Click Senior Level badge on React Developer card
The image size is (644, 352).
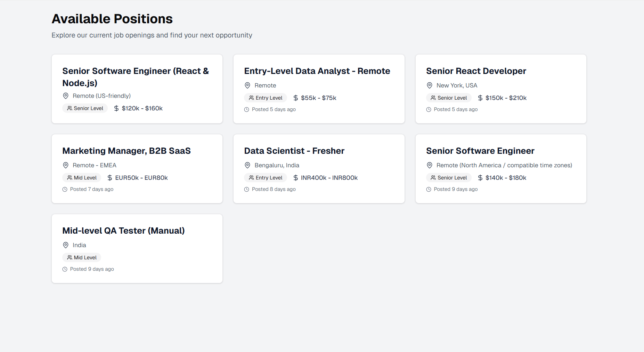449,98
